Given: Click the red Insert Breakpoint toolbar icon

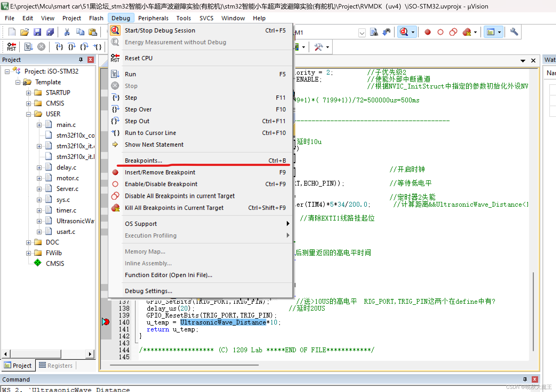Looking at the screenshot, I should click(x=428, y=32).
